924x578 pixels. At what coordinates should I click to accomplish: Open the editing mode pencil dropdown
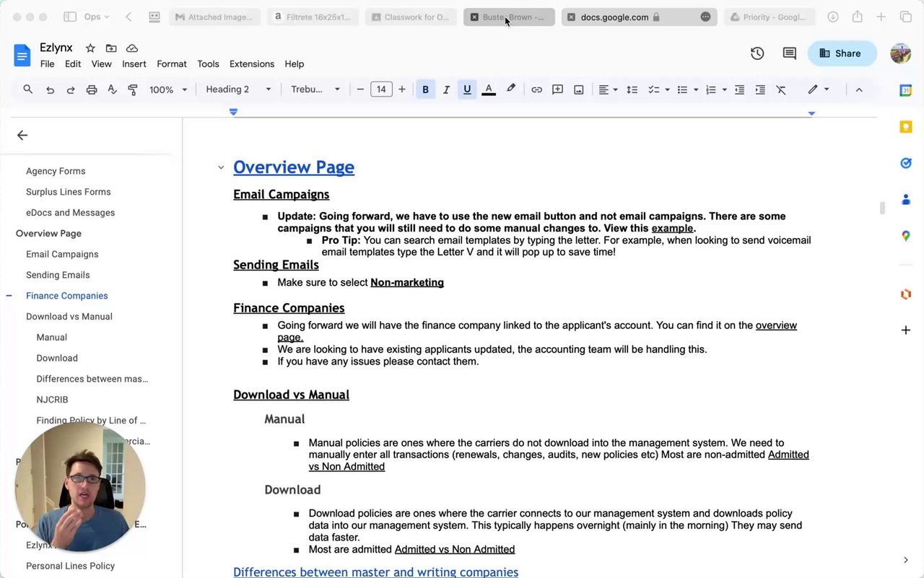coord(819,89)
